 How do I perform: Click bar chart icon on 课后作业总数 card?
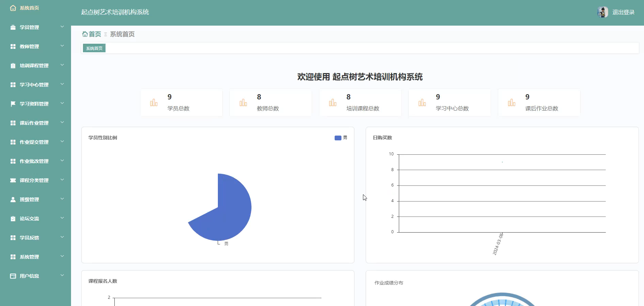click(512, 102)
